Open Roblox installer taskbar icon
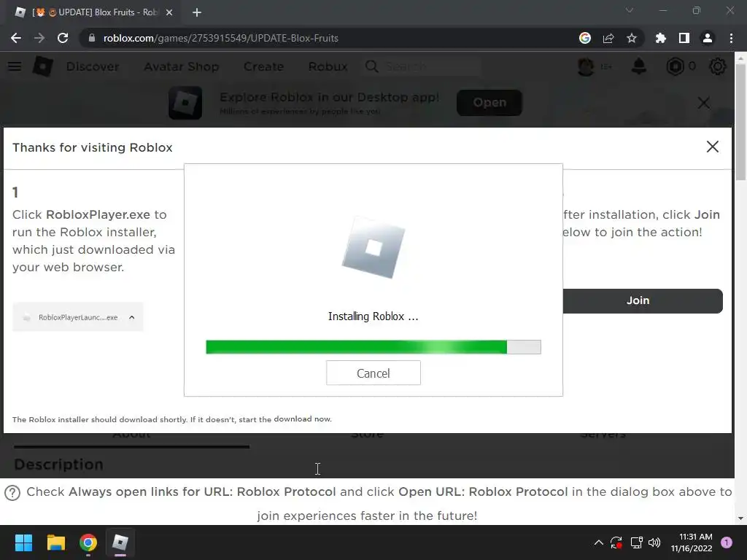747x560 pixels. pyautogui.click(x=120, y=542)
